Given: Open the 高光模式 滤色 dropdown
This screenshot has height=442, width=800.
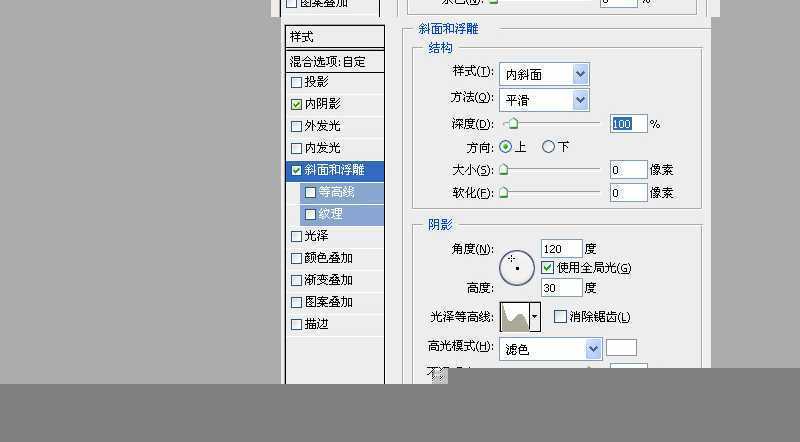Looking at the screenshot, I should 550,349.
